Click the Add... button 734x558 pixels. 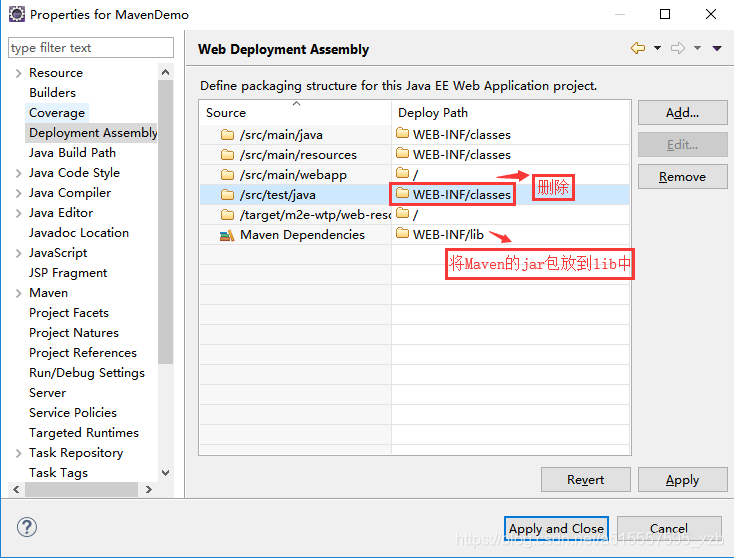(683, 113)
